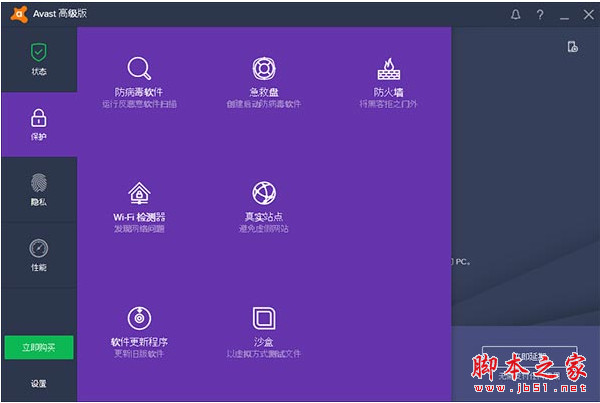Click the 防火墙 label
The image size is (600, 403).
pos(388,92)
